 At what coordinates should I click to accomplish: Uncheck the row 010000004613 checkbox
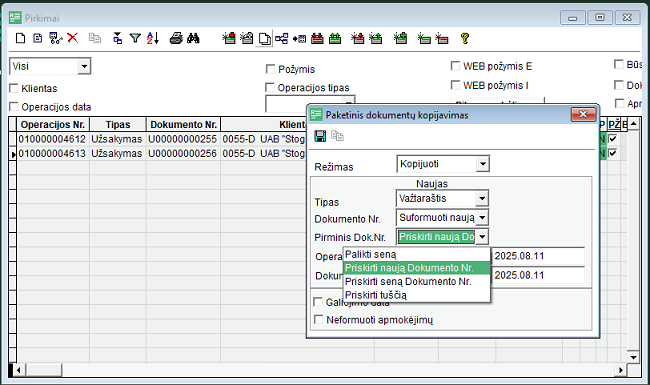pos(613,153)
